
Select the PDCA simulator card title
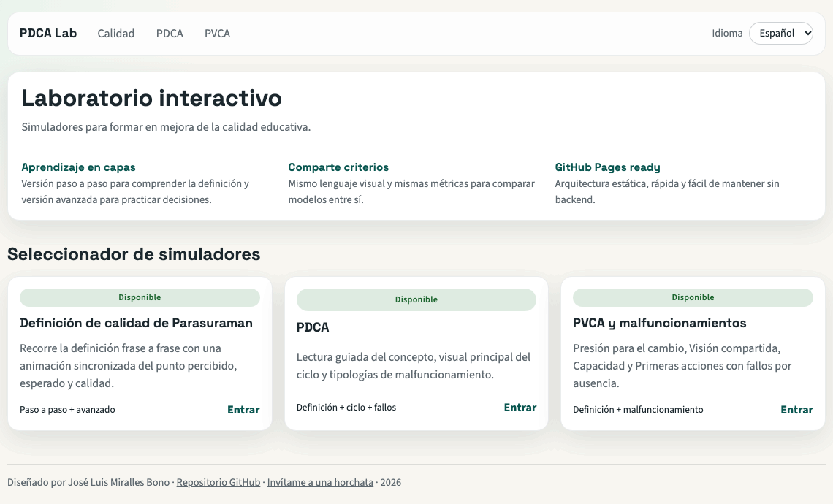(x=313, y=327)
